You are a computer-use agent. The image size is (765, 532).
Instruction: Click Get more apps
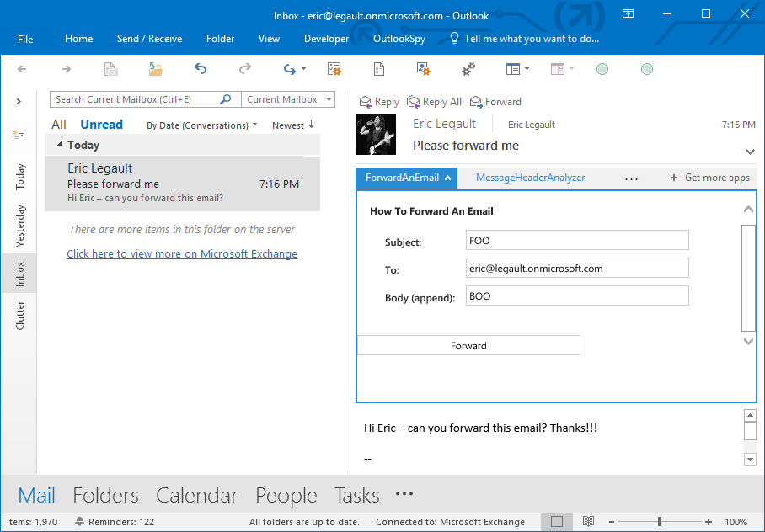click(x=710, y=178)
